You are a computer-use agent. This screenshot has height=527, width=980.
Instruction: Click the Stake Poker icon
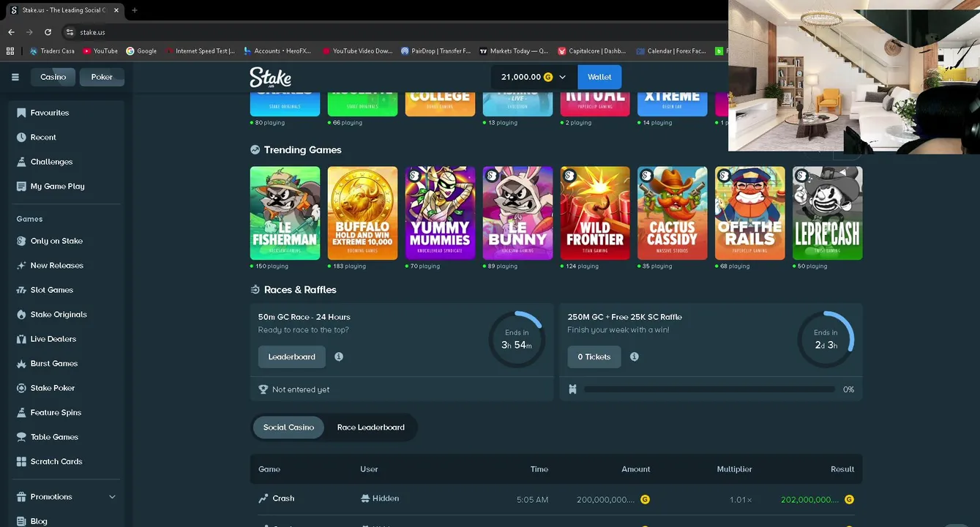[x=21, y=388]
